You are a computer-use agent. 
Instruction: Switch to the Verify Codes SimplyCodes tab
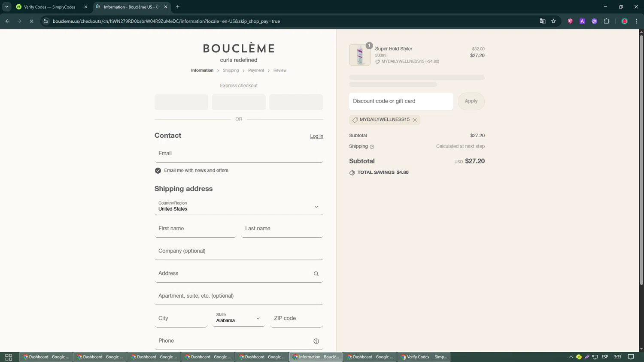tap(50, 7)
